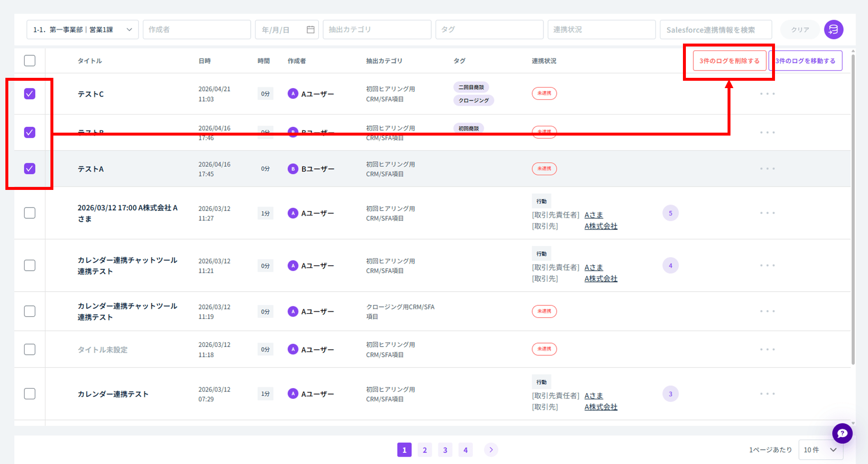This screenshot has width=868, height=464.
Task: Expand the 第一事業部 営業1課 dropdown
Action: (x=82, y=29)
